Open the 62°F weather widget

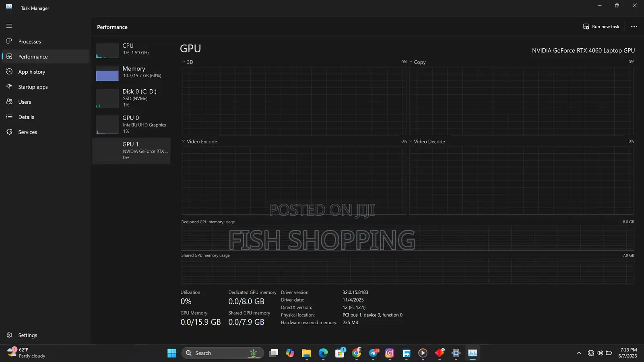click(26, 353)
